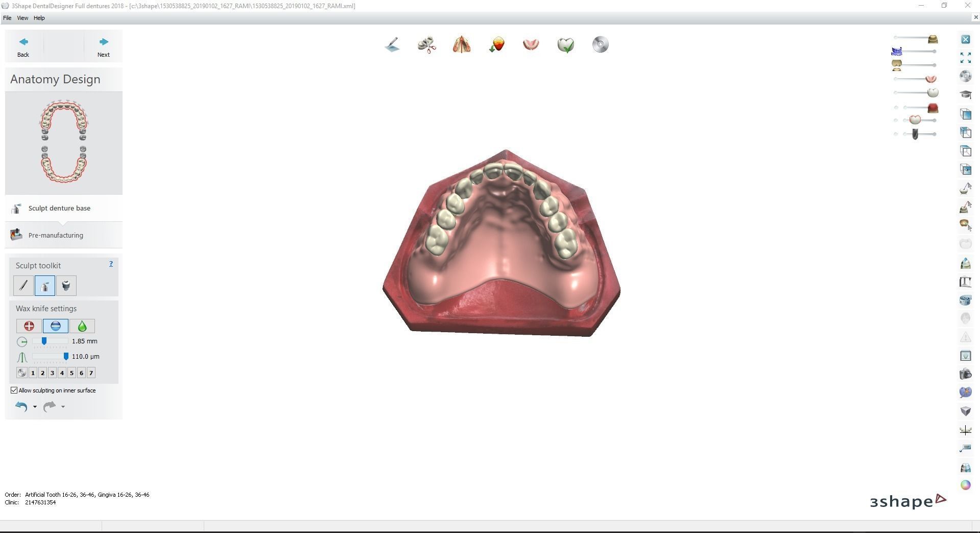The width and height of the screenshot is (980, 533).
Task: Select the wax knife sculpt tool
Action: coord(45,286)
